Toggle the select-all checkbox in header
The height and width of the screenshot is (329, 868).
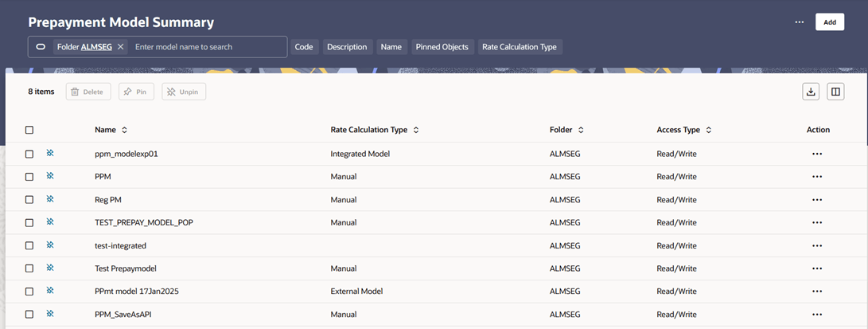(x=29, y=130)
